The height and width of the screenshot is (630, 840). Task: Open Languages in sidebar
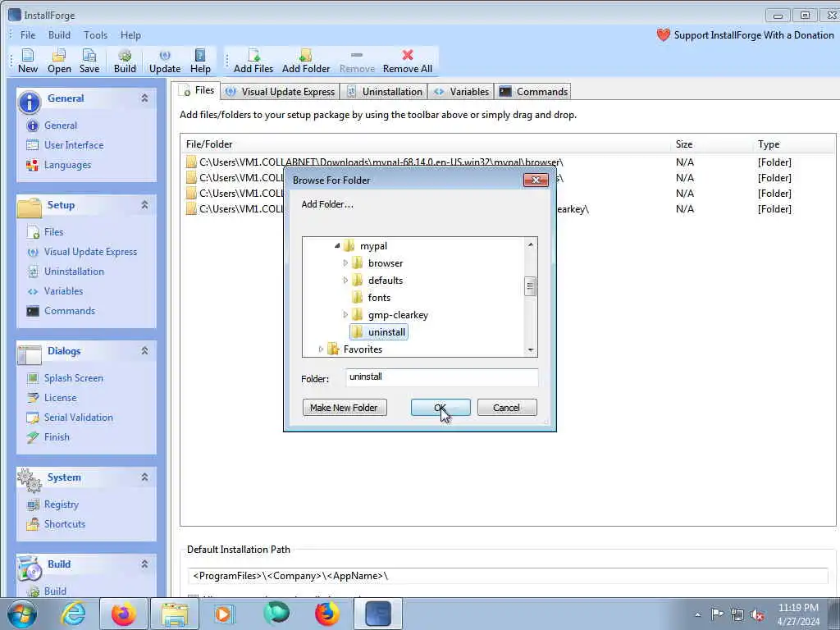coord(67,165)
